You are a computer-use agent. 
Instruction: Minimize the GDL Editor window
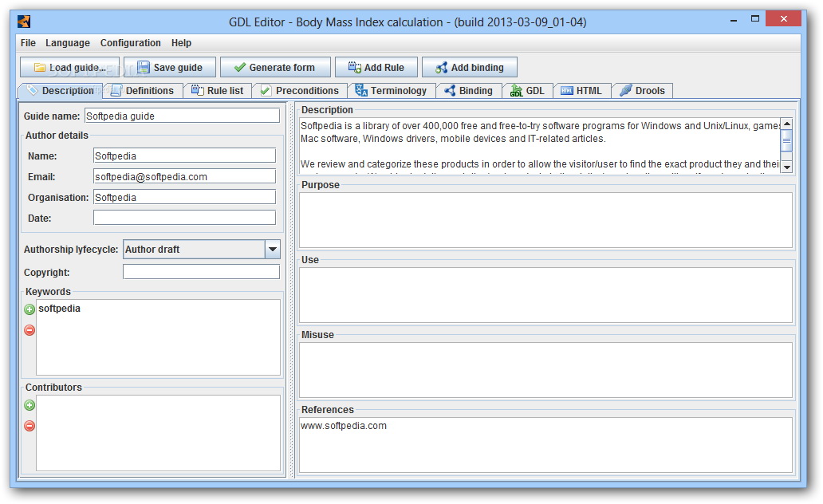tap(734, 19)
